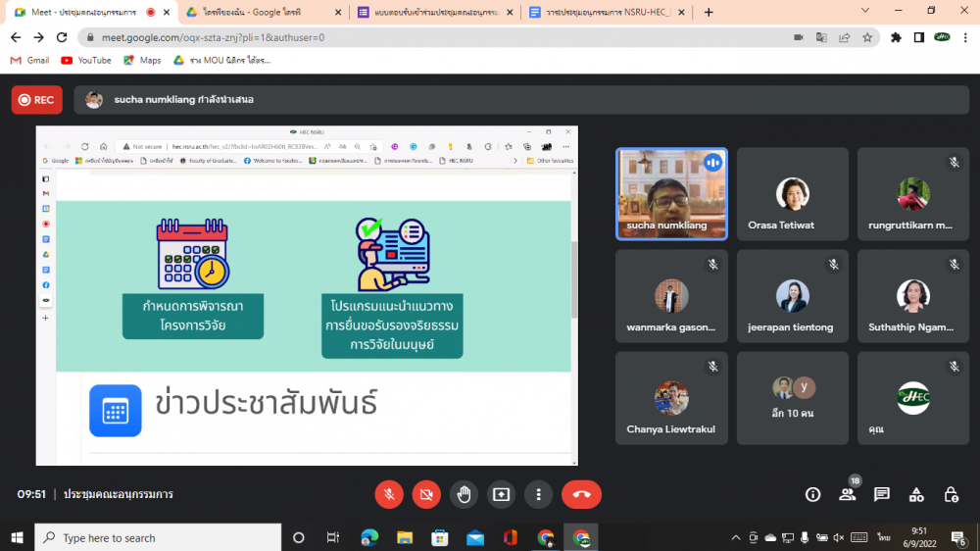Show the participants list icon
Screen dimensions: 980x551
[847, 494]
